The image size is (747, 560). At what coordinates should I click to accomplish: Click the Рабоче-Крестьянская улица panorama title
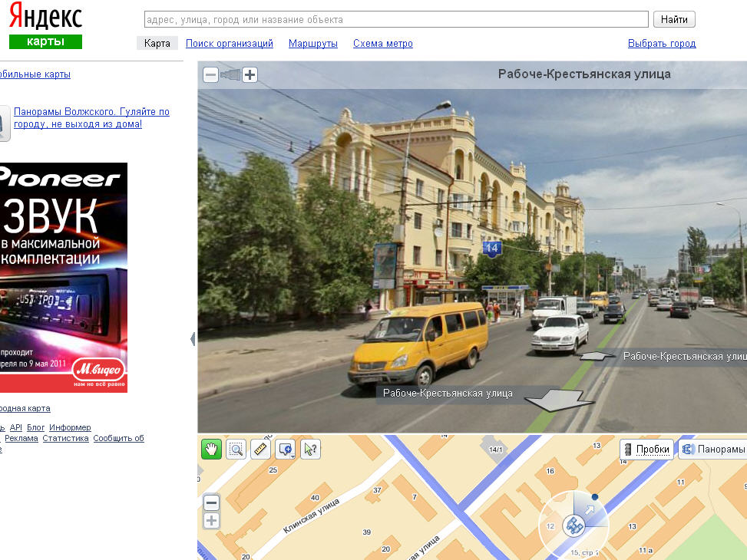pos(584,74)
